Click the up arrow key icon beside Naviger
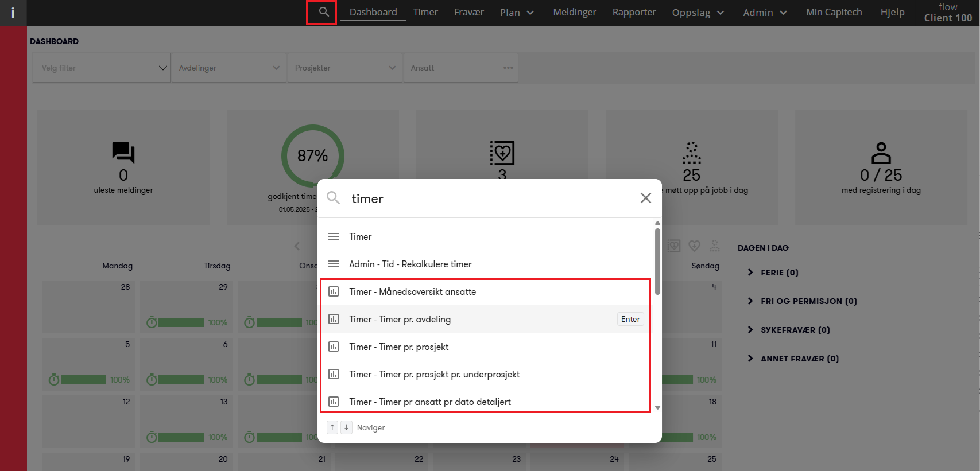980x471 pixels. [332, 427]
